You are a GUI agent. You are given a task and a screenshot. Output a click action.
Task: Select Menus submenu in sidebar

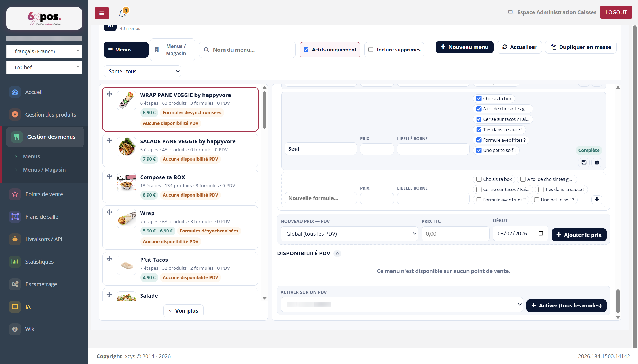coord(31,156)
